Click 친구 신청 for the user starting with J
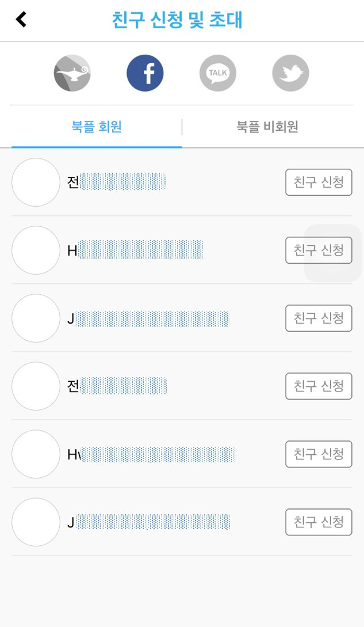 319,318
